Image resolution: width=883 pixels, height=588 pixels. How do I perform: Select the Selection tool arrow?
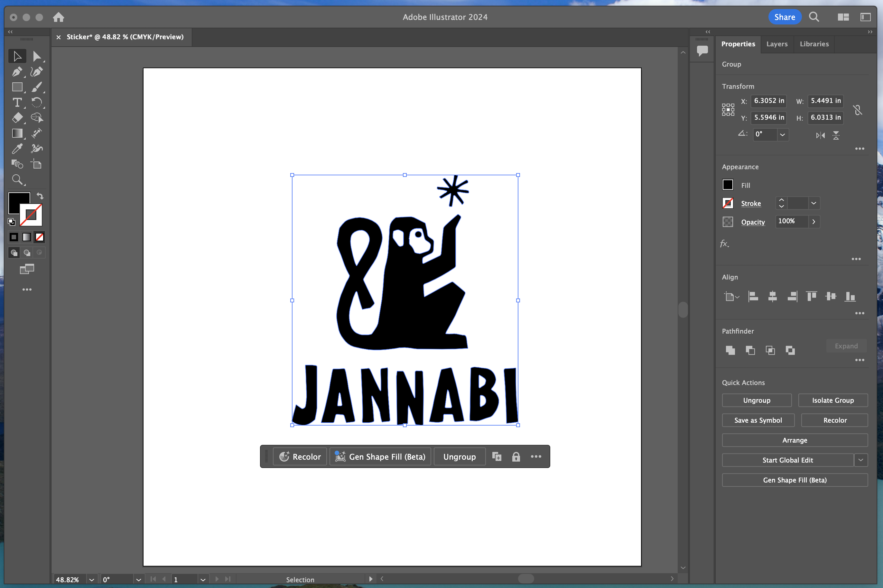[17, 56]
